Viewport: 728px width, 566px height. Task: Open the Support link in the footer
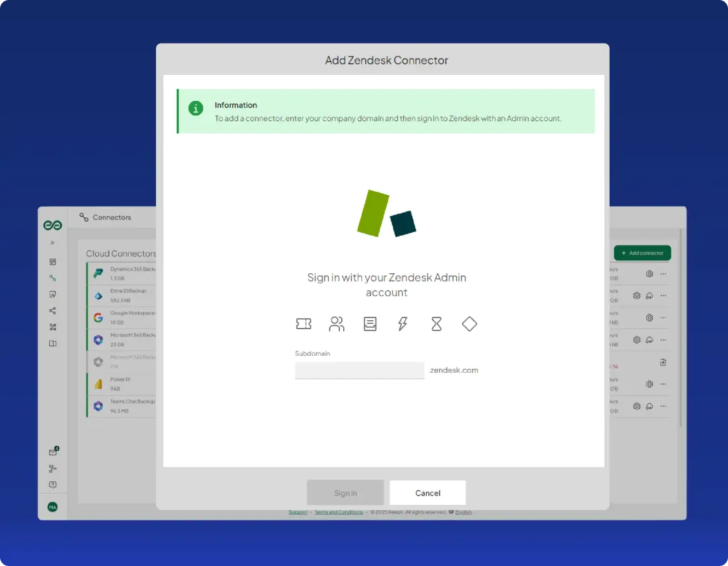pos(298,512)
